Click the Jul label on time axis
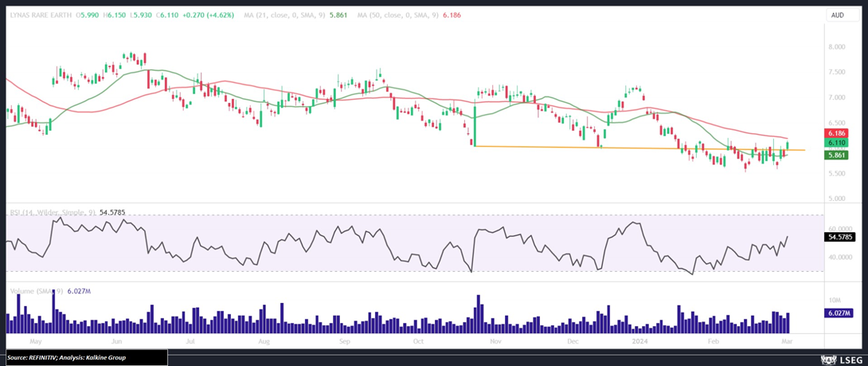This screenshot has width=868, height=366. click(x=190, y=341)
